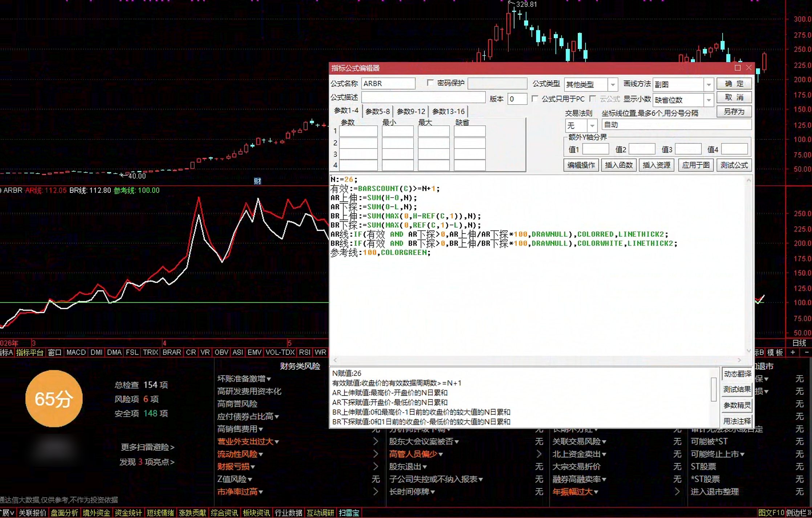Open the 年振幅过大 detail chevron arrow

point(677,491)
